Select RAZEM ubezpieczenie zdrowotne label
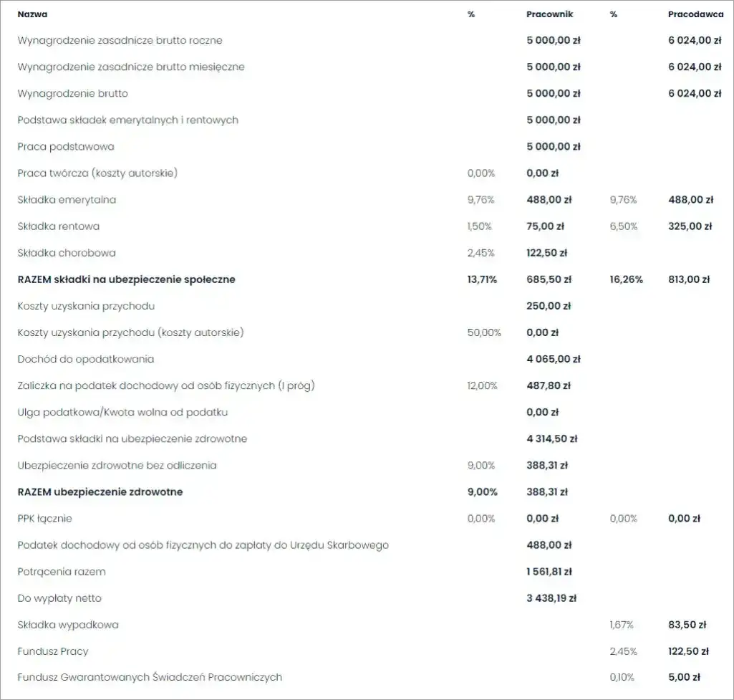This screenshot has height=700, width=734. point(100,492)
